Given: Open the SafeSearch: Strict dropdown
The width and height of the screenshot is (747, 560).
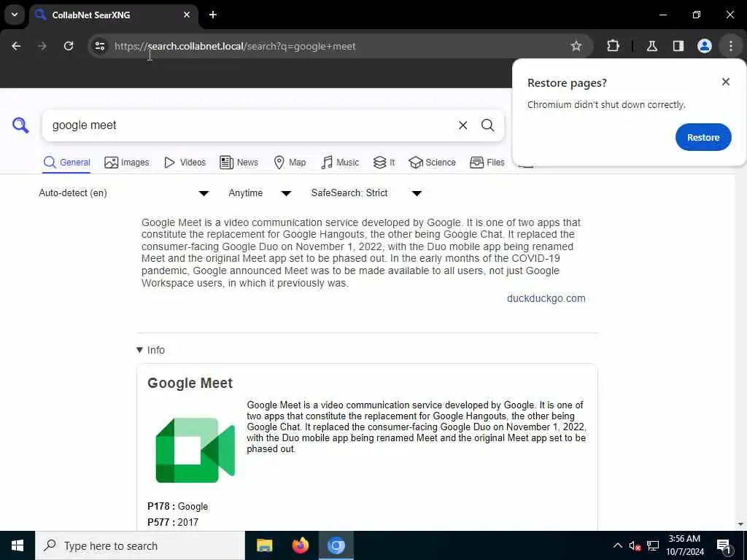Looking at the screenshot, I should tap(366, 192).
